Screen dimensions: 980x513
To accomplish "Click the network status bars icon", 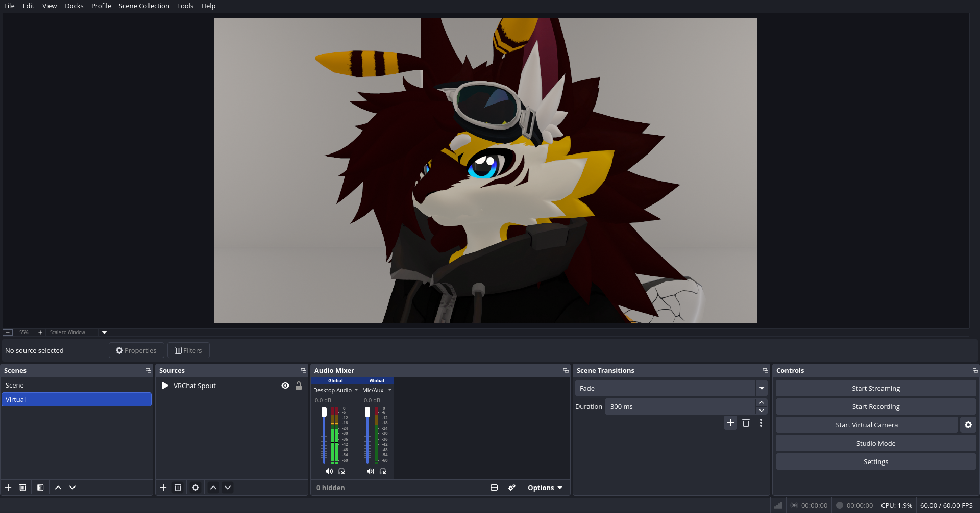I will (x=778, y=505).
